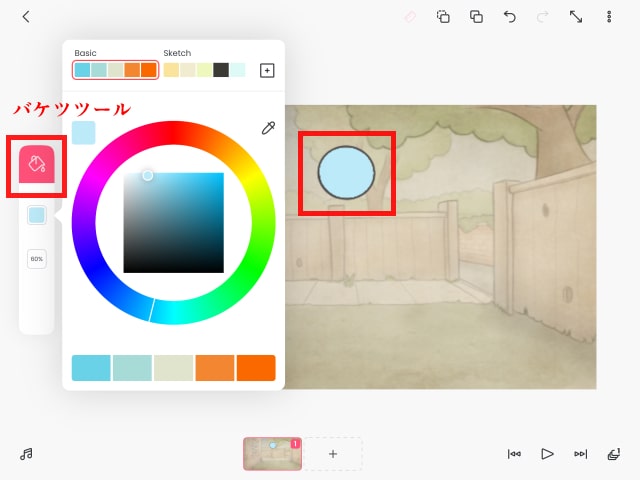
Task: Jump to the last frame
Action: pyautogui.click(x=580, y=454)
